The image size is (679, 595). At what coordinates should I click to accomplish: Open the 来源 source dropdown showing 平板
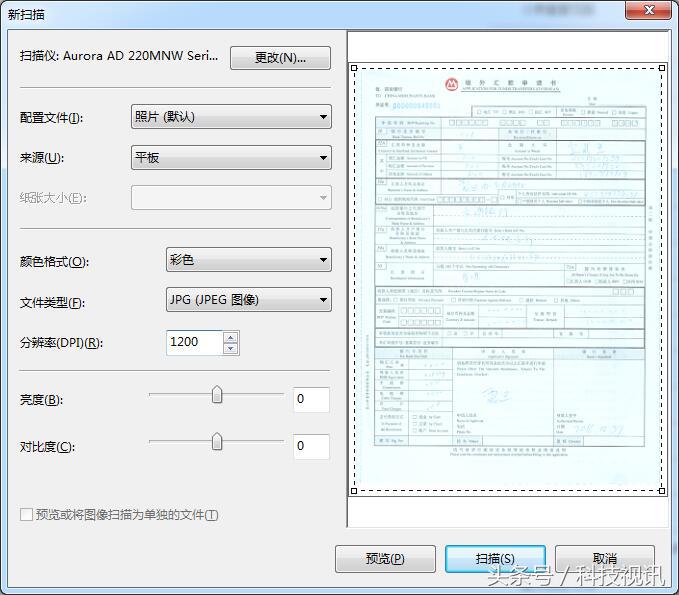(231, 157)
